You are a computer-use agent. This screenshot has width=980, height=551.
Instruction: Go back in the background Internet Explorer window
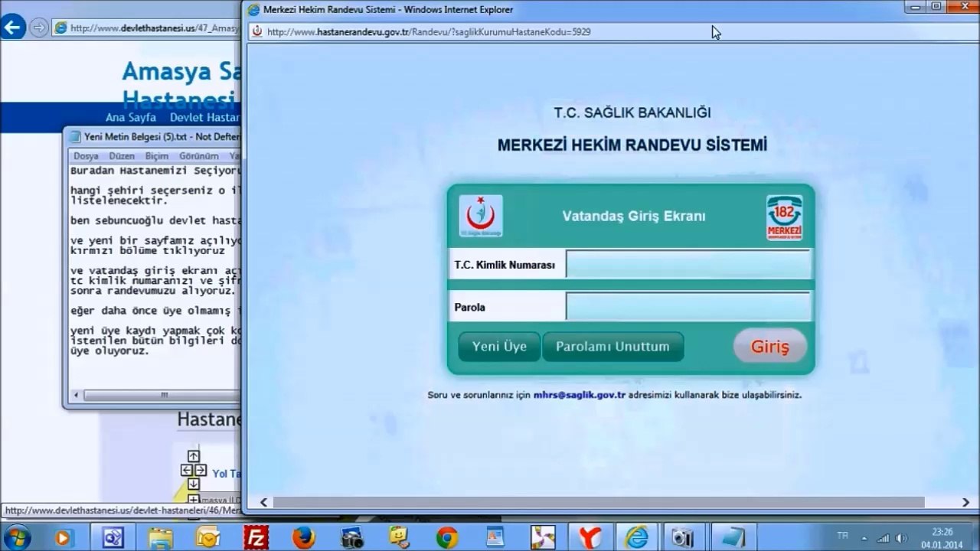coord(12,28)
